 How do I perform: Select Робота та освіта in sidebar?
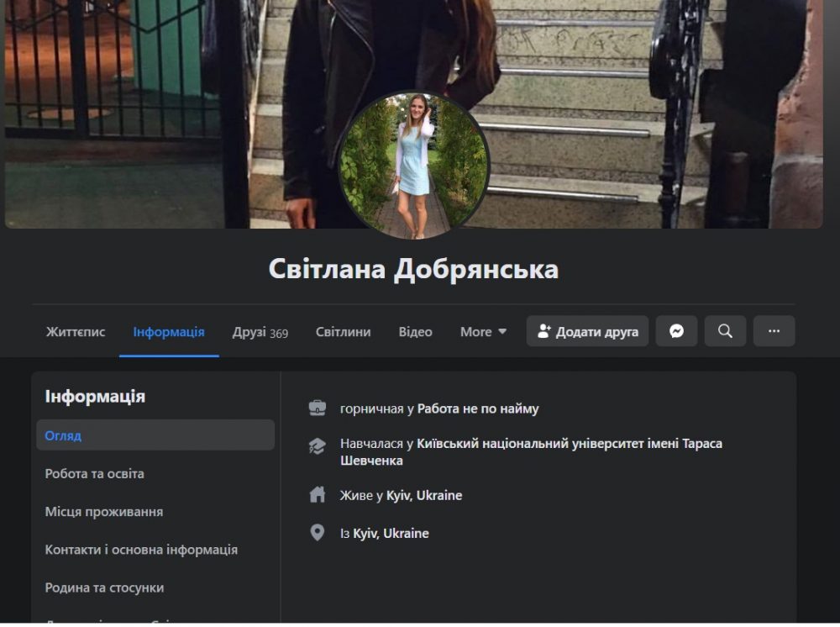click(x=94, y=474)
